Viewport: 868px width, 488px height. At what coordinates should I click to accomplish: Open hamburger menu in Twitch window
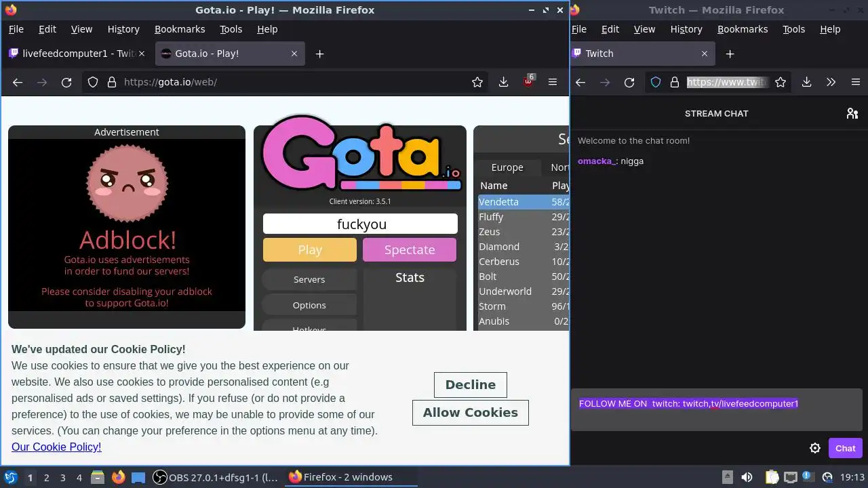[855, 82]
